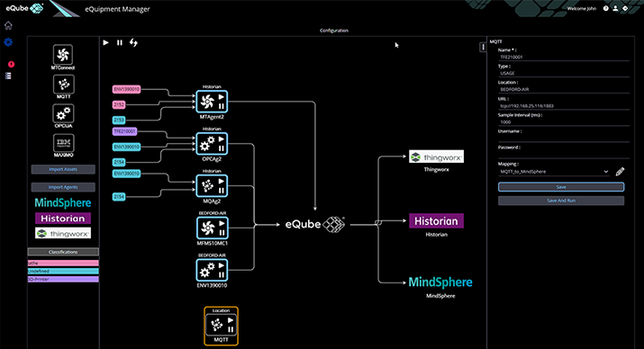
Task: Start all agents with toolbar play button
Action: pos(106,42)
